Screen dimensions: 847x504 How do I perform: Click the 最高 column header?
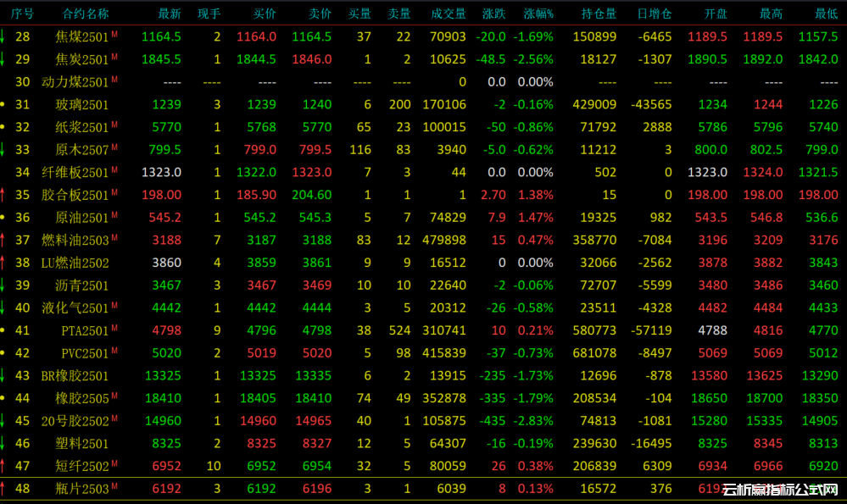click(x=771, y=14)
